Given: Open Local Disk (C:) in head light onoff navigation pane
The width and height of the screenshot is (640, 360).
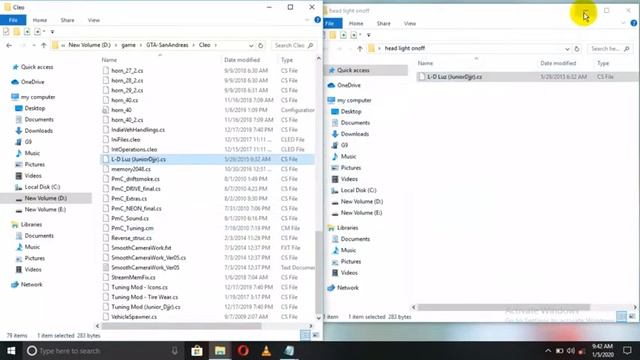Looking at the screenshot, I should click(358, 190).
